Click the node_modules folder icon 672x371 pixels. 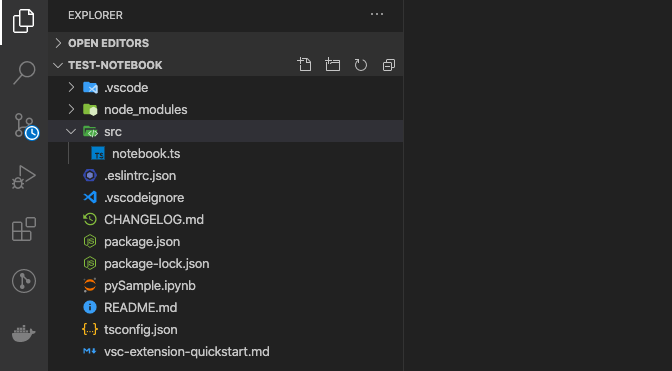pos(90,109)
